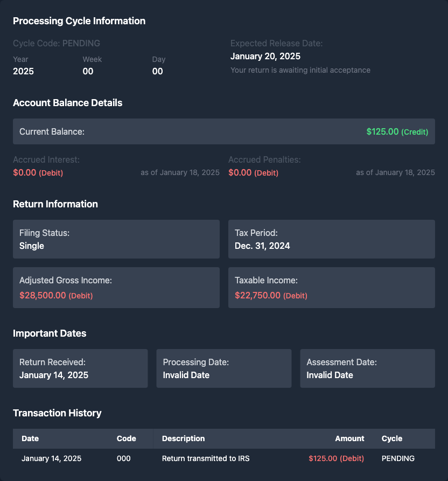Click the Description column header
448x481 pixels.
[183, 438]
